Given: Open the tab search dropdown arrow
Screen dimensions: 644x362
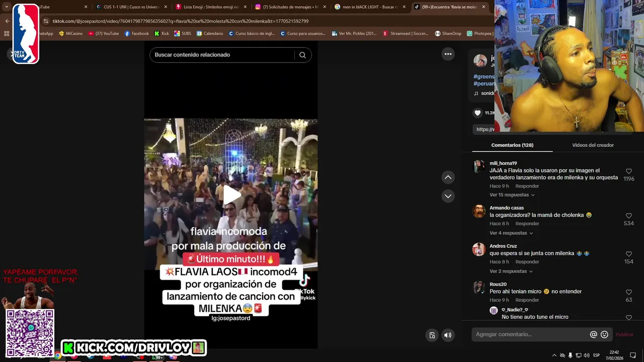Looking at the screenshot, I should (7, 7).
